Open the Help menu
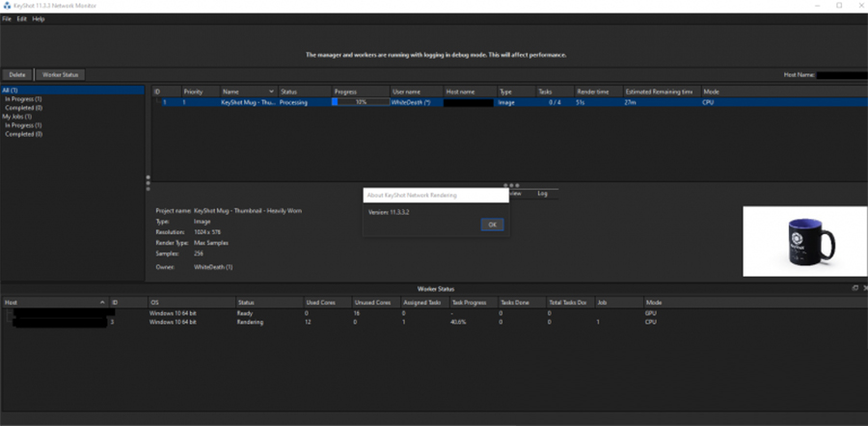This screenshot has width=868, height=426. 39,19
